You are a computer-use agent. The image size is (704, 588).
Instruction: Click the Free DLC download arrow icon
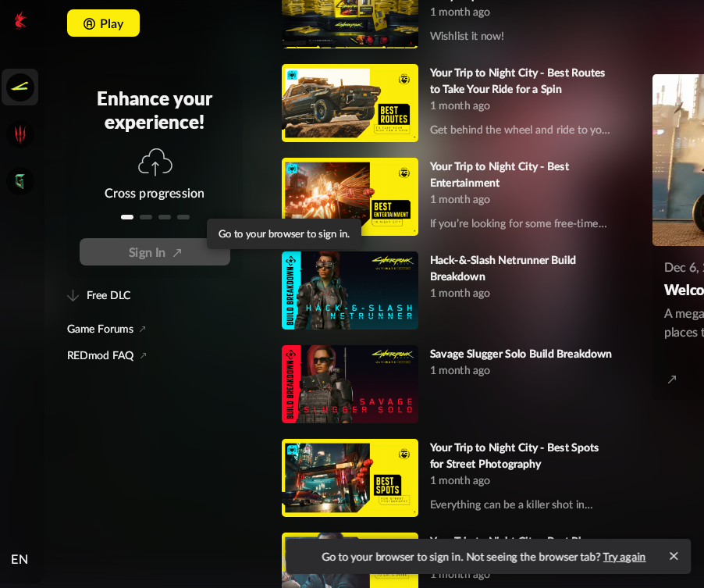(x=73, y=296)
